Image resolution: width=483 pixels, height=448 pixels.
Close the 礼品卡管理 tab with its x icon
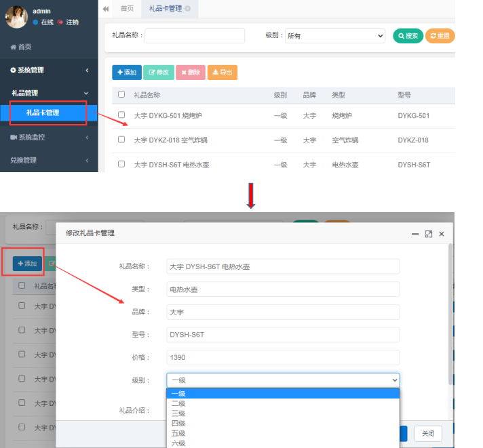[x=187, y=9]
